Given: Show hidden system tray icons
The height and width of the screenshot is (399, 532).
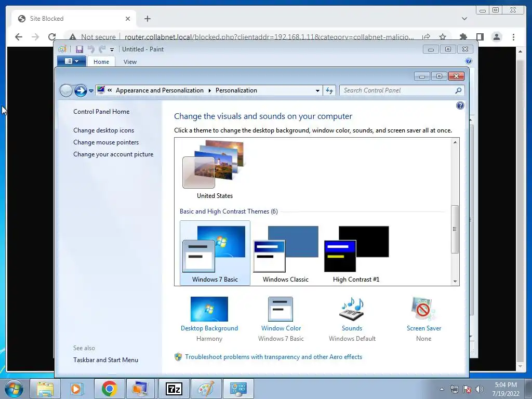Looking at the screenshot, I should coord(442,389).
